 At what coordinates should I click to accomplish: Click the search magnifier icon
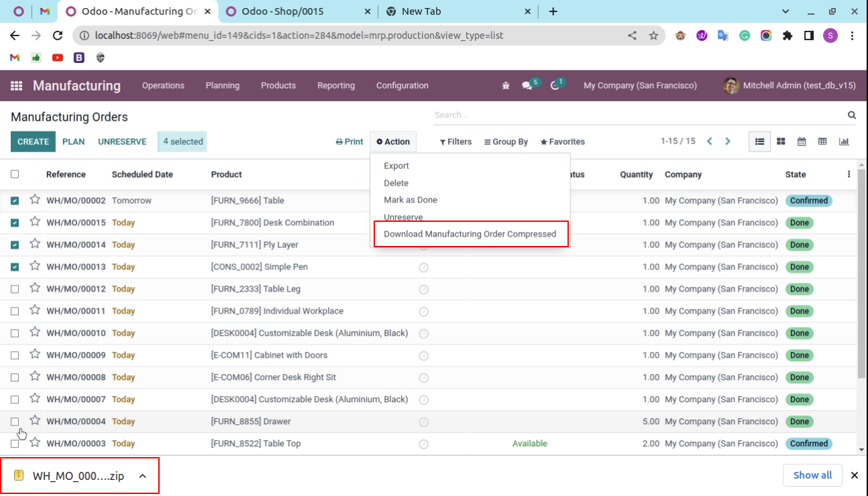[852, 115]
